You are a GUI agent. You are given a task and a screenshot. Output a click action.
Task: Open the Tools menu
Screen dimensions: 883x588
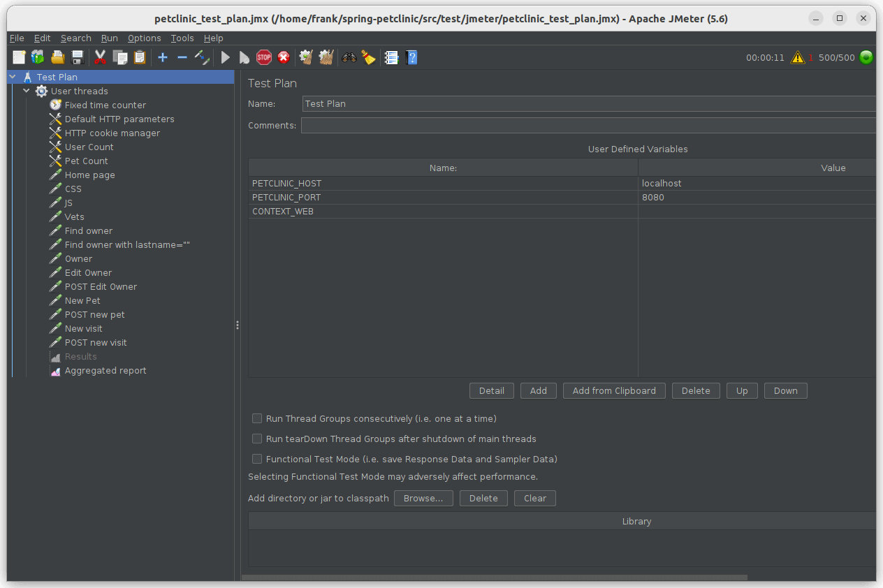coord(182,38)
